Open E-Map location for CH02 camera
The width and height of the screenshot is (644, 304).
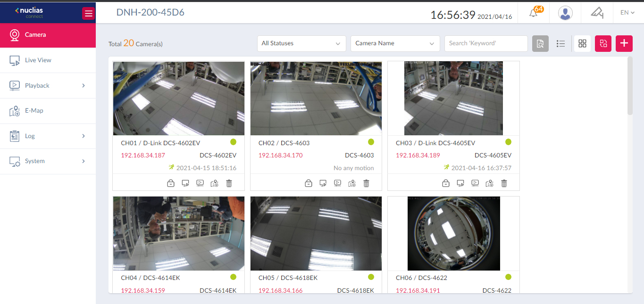[x=352, y=183]
